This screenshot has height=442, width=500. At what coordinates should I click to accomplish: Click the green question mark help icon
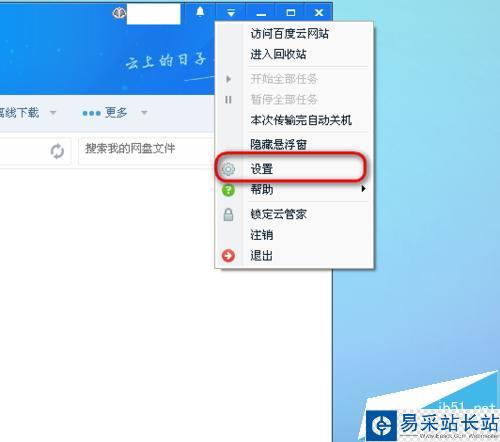click(x=228, y=190)
